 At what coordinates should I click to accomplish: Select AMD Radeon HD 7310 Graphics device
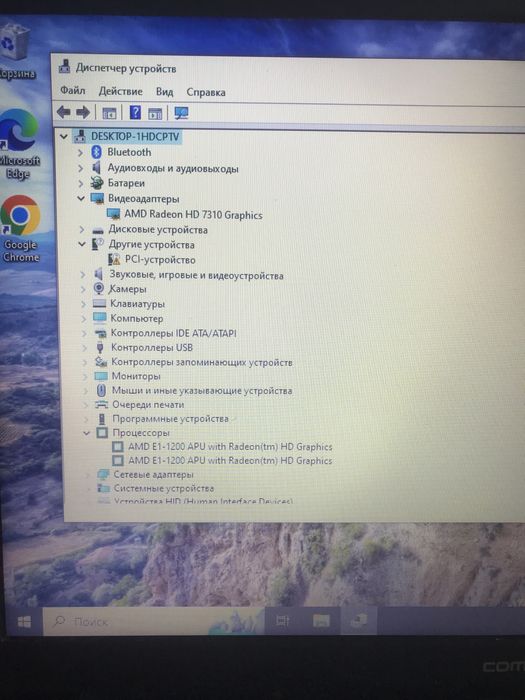pyautogui.click(x=193, y=215)
